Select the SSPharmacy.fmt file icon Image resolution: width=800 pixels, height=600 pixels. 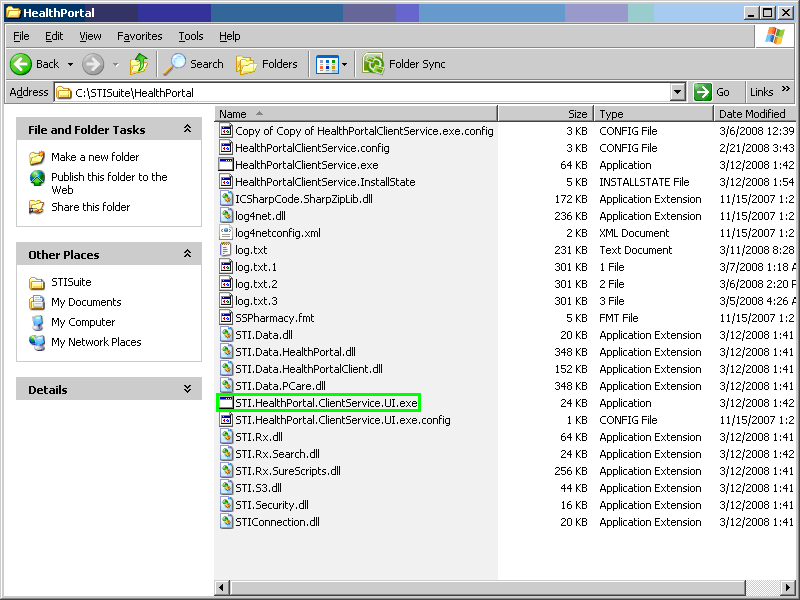pyautogui.click(x=226, y=318)
